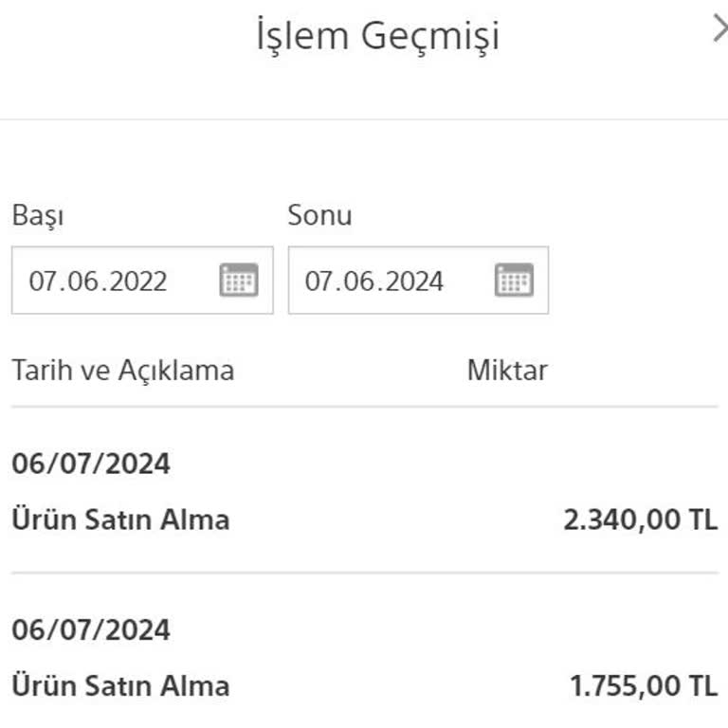728x728 pixels.
Task: Select date above the 1.755,00 TL purchase
Action: (x=91, y=630)
